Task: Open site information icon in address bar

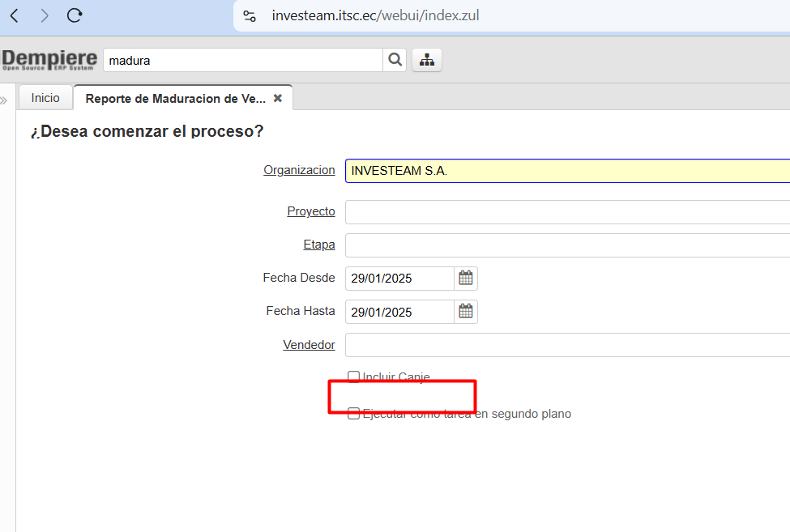Action: click(250, 15)
